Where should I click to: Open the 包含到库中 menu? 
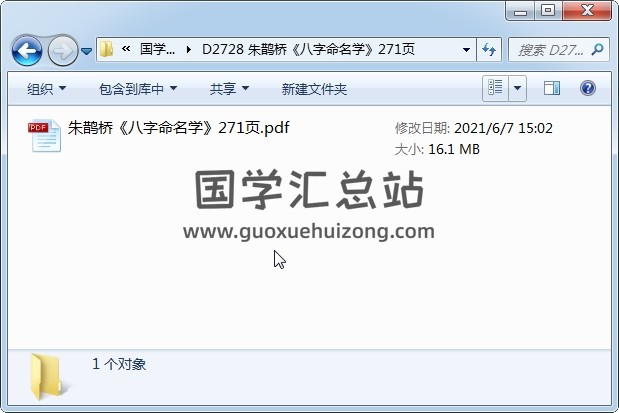(138, 89)
